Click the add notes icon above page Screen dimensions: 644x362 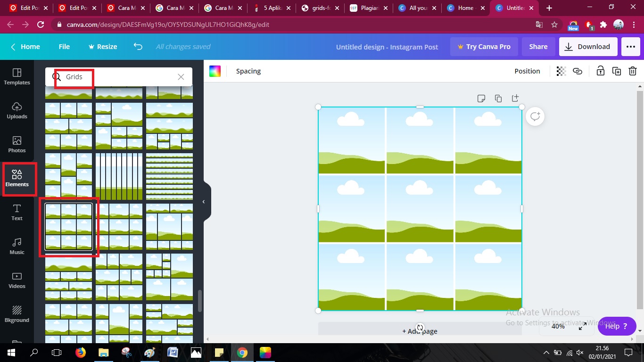[x=481, y=99]
